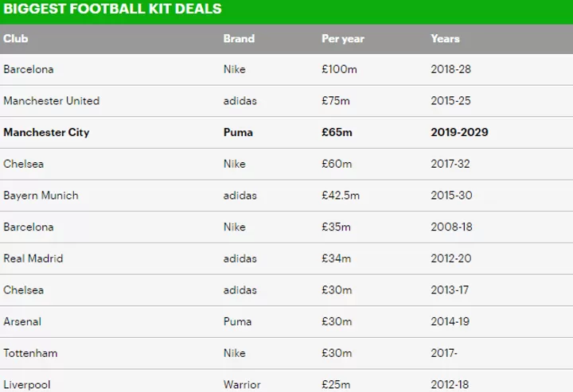Click the Years column header
The height and width of the screenshot is (392, 573).
[445, 38]
